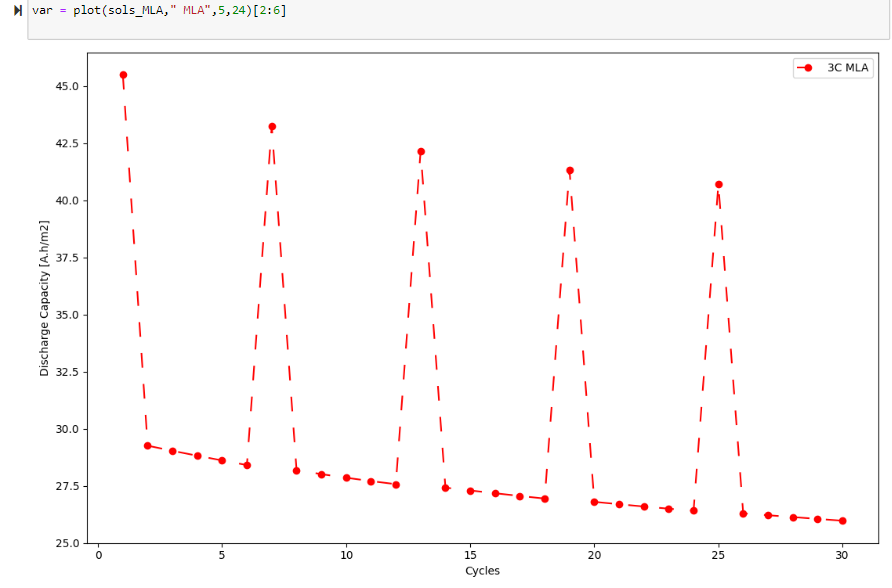The width and height of the screenshot is (892, 588).
Task: Click the 40.0 y-axis tick label
Action: (x=67, y=201)
